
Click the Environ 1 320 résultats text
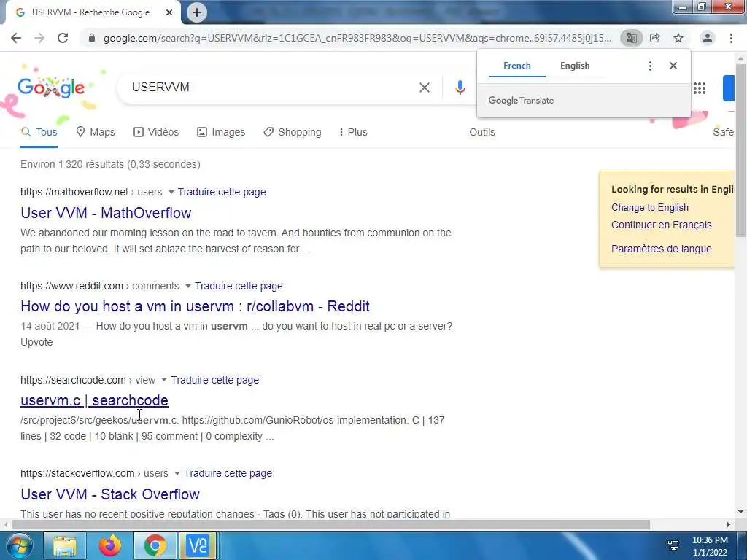coord(110,164)
